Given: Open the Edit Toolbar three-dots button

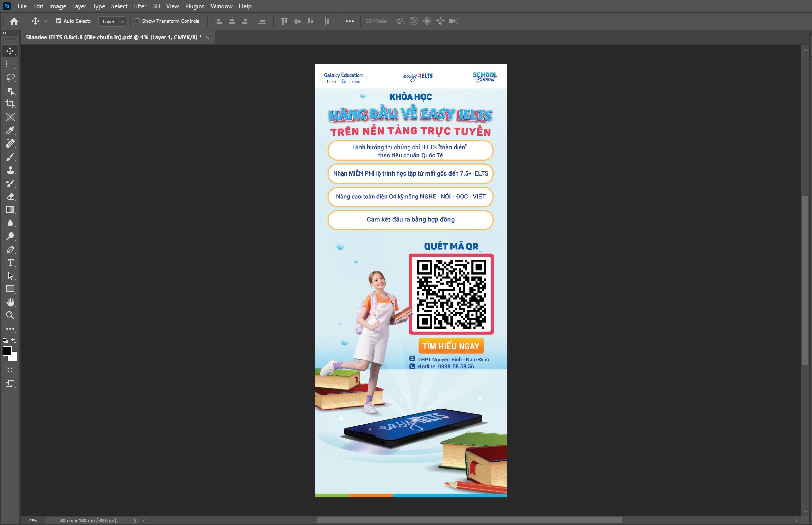Looking at the screenshot, I should click(x=10, y=329).
